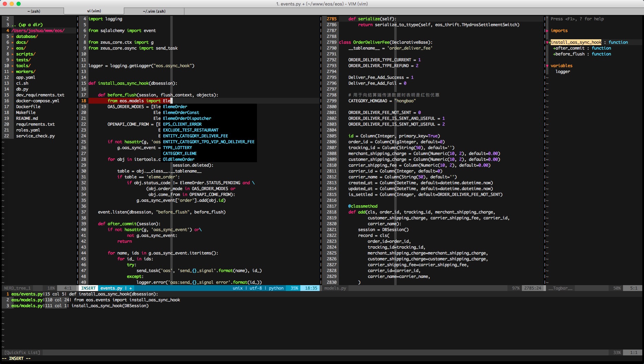Place cursor on class OrderDeliverFee line
The width and height of the screenshot is (644, 364).
(386, 42)
